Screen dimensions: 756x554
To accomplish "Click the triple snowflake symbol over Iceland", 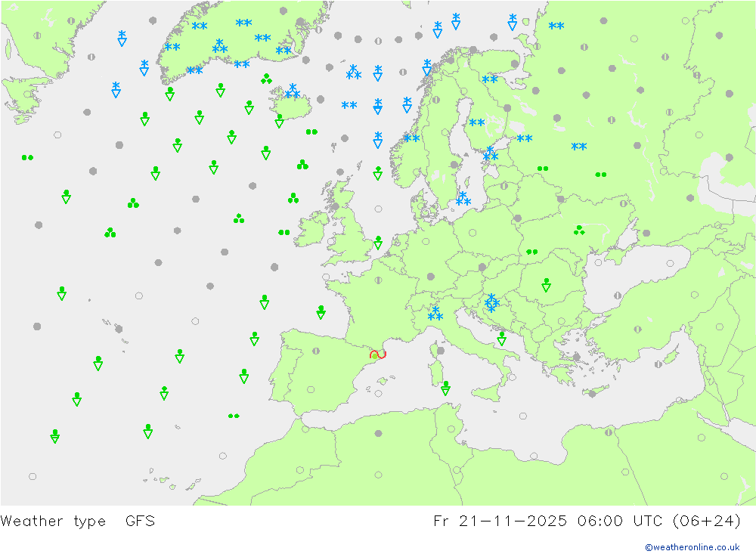I will pos(292,91).
